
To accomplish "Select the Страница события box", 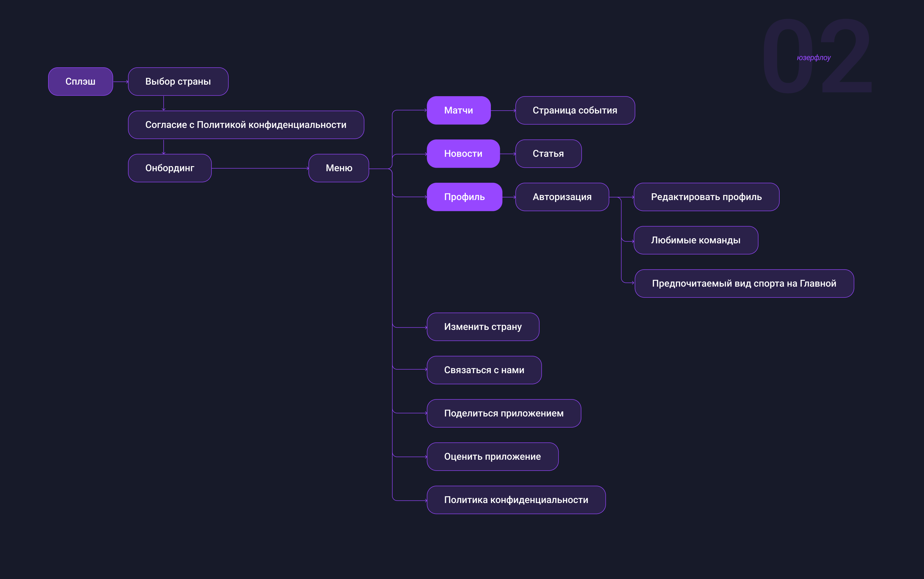I will pos(575,110).
